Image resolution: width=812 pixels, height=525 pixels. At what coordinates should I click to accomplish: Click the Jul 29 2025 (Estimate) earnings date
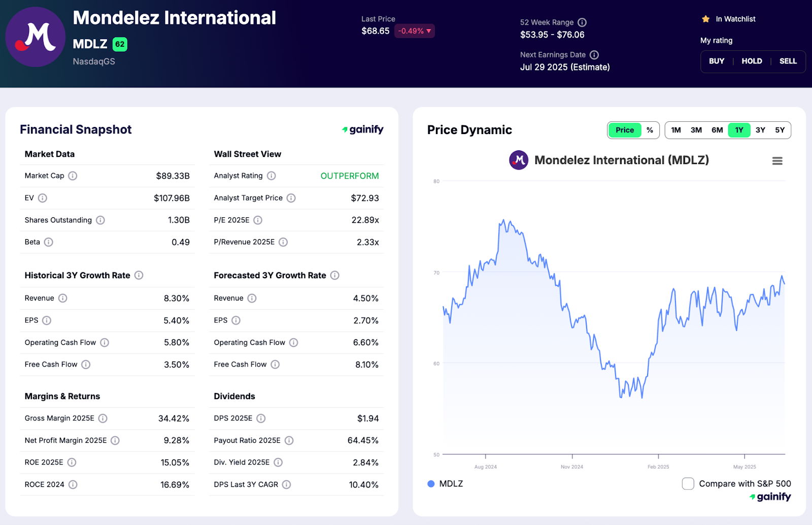pos(565,67)
